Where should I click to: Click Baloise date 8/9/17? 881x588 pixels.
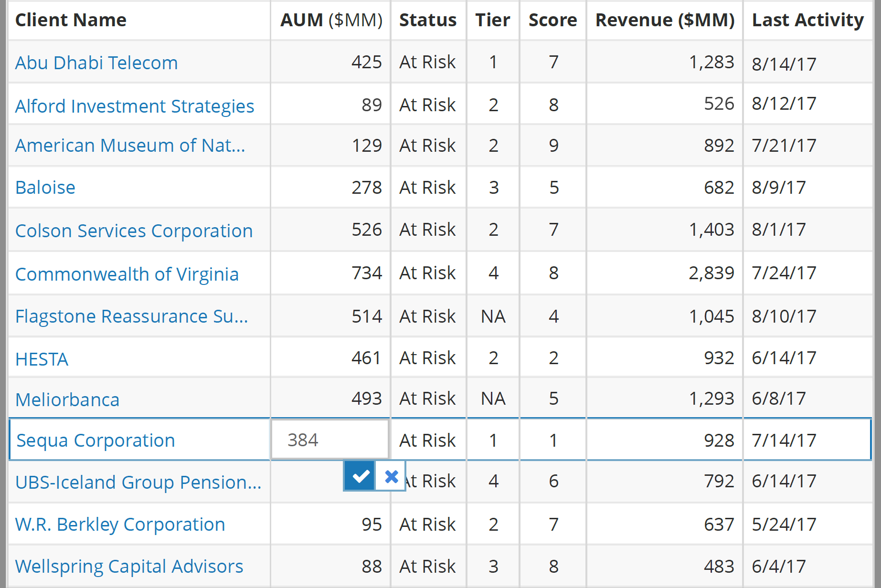(x=779, y=187)
